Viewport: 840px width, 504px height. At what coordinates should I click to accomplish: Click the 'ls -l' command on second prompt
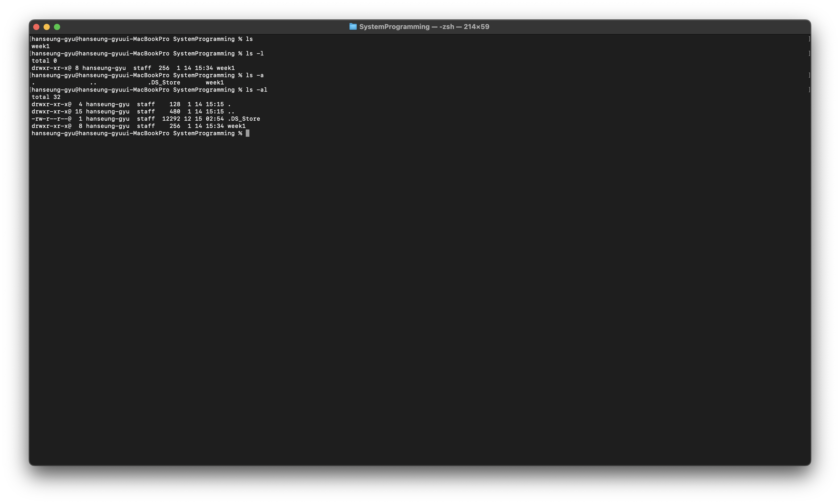254,53
